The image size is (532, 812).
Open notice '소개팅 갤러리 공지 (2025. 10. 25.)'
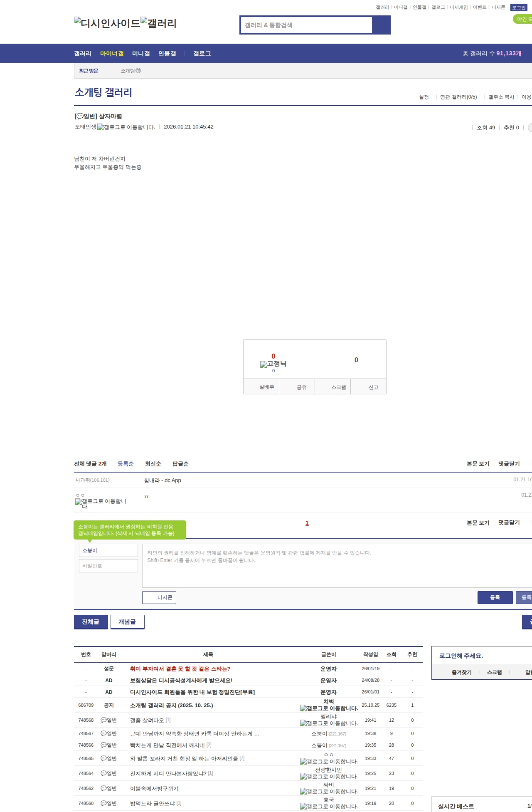[172, 705]
